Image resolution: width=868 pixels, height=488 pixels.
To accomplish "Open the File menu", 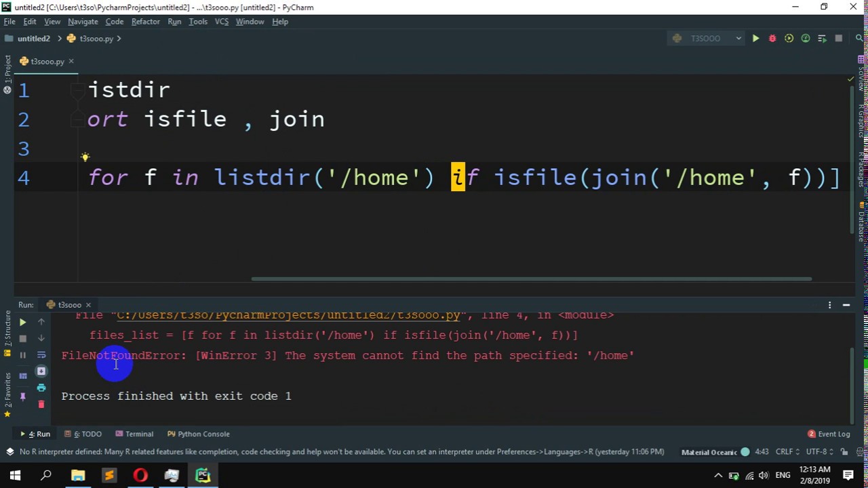I will [x=9, y=22].
